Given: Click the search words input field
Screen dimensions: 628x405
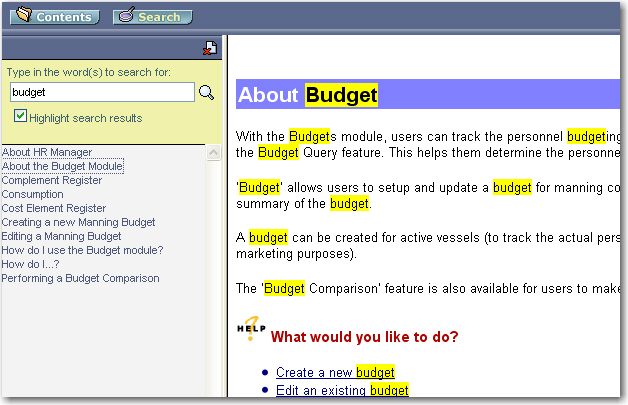Looking at the screenshot, I should [101, 92].
